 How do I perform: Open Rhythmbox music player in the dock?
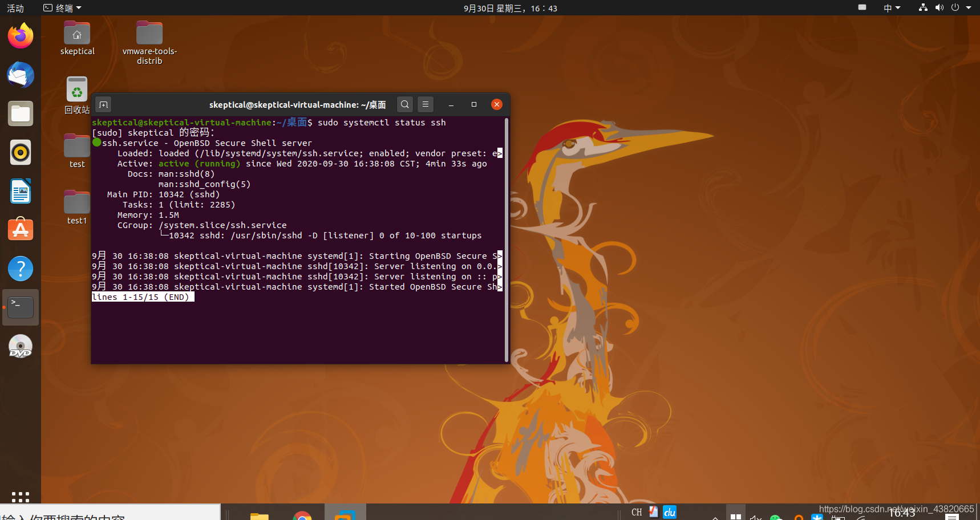click(21, 152)
